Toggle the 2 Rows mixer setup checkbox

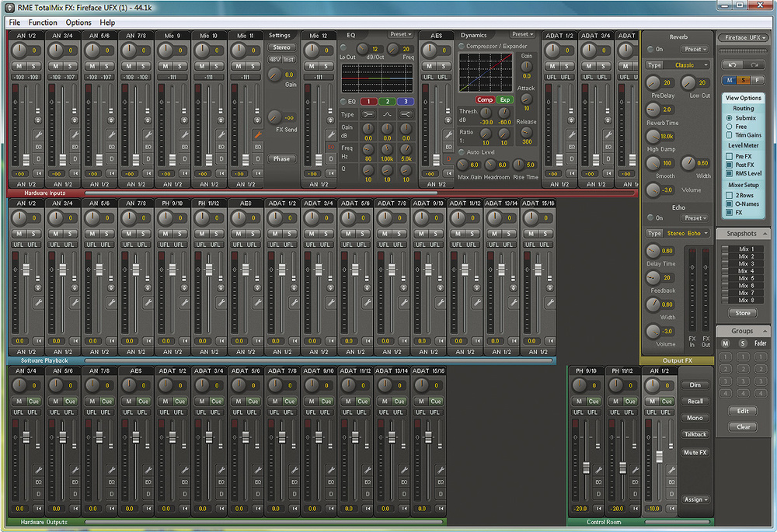pos(728,194)
